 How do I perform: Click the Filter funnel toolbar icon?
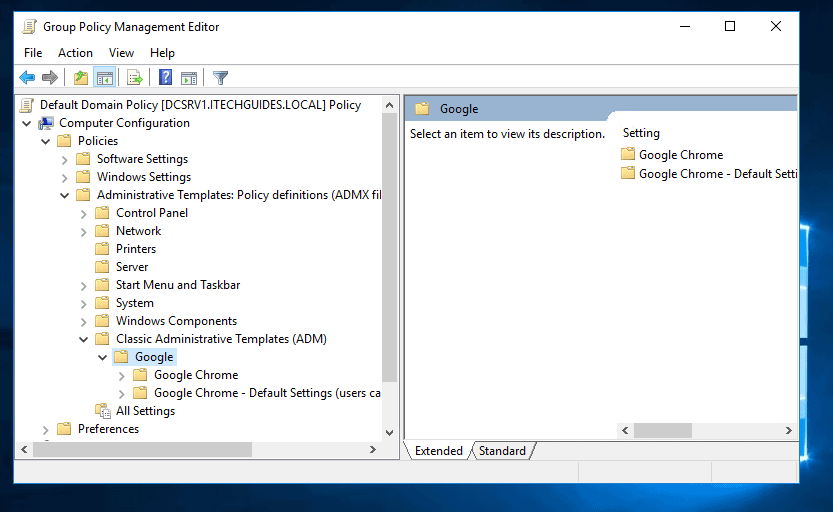point(221,78)
